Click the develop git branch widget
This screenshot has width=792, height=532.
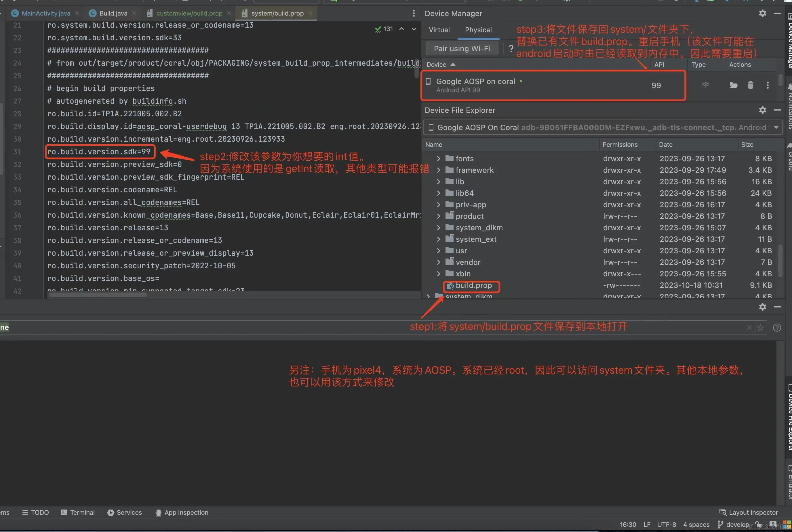tap(733, 525)
